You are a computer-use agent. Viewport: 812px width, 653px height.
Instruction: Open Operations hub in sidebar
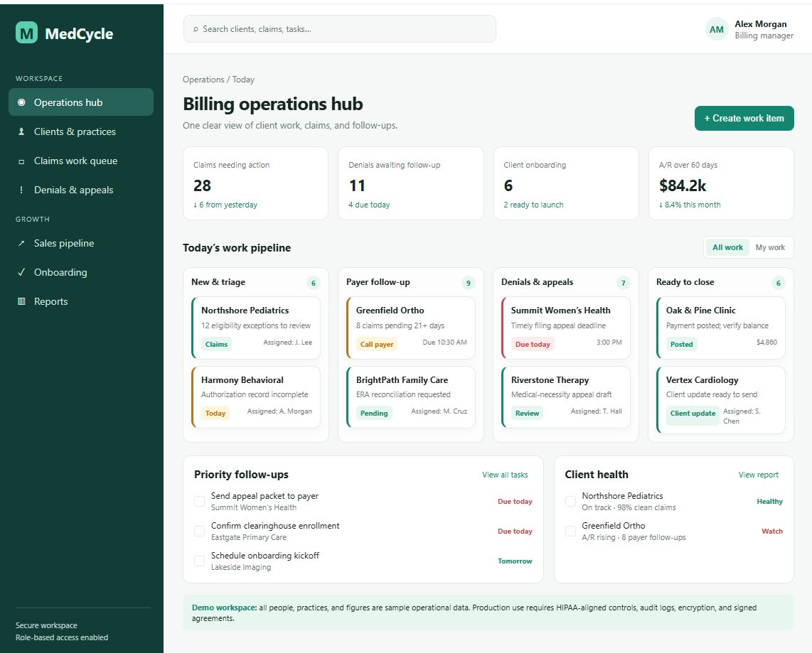point(81,102)
